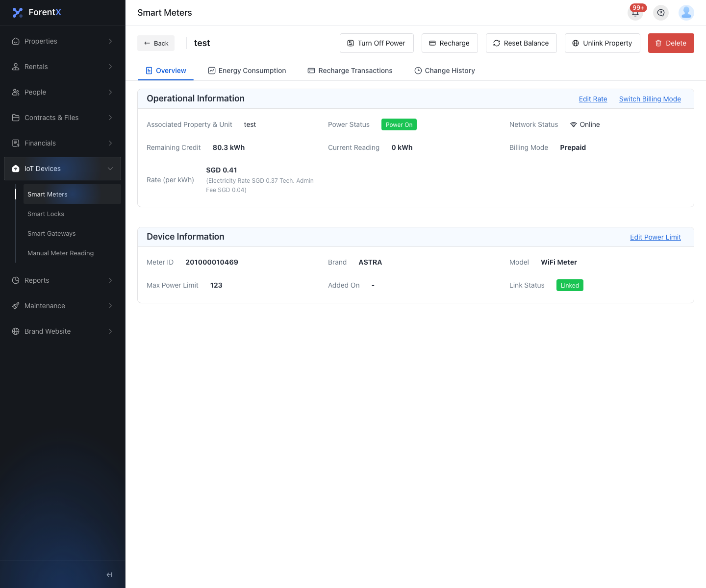Click the Wi-Fi icon beside Online
This screenshot has height=588, width=706.
[x=574, y=124]
